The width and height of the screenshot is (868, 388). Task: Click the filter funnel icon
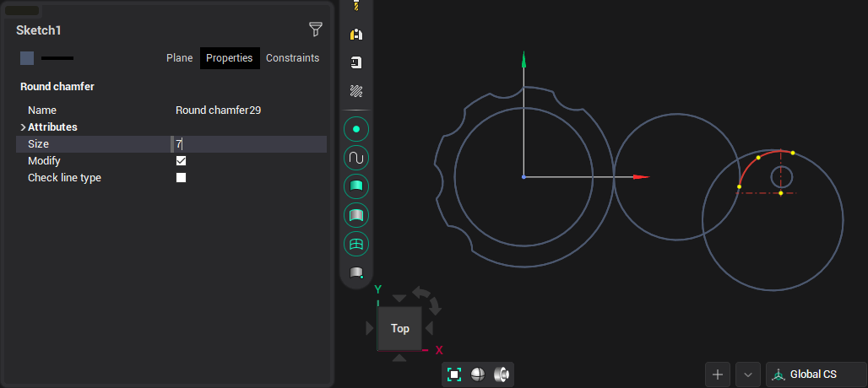pyautogui.click(x=316, y=30)
